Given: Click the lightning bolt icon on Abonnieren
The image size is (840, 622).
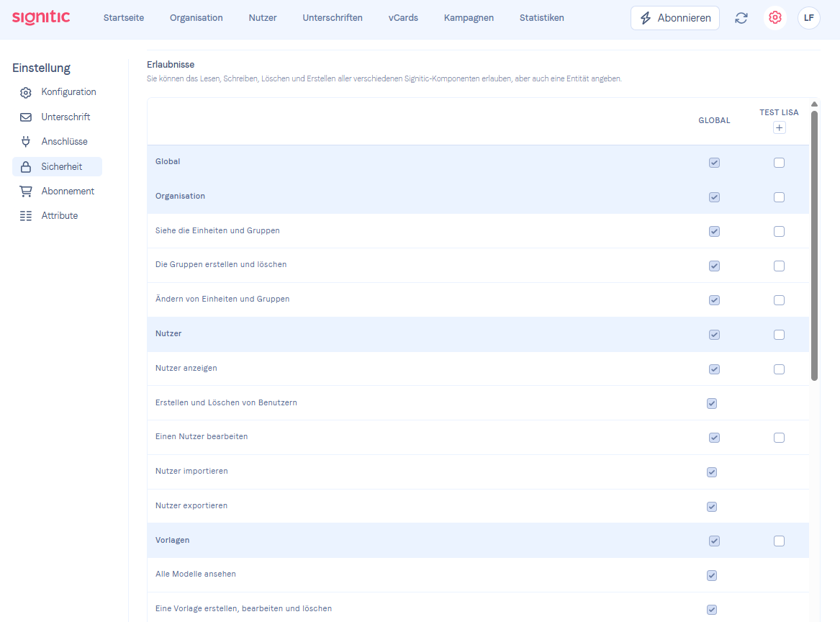Looking at the screenshot, I should click(646, 18).
